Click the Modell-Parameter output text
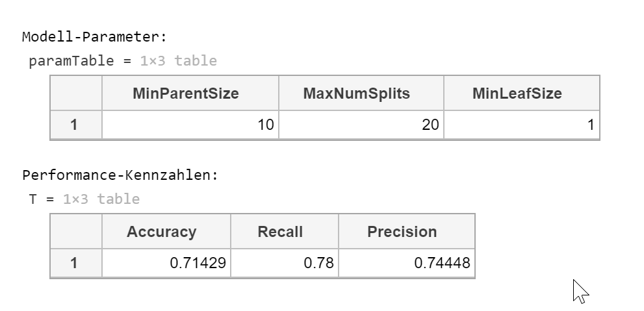 tap(95, 37)
